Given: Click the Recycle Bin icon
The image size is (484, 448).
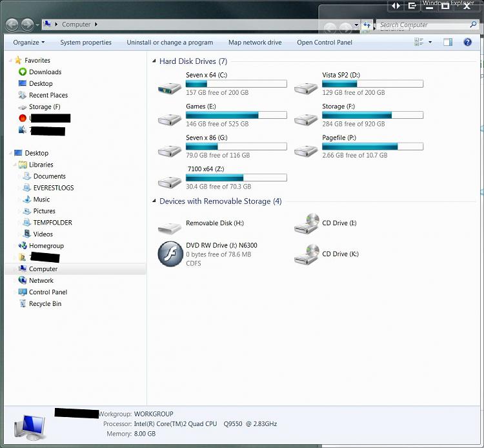Looking at the screenshot, I should point(23,303).
